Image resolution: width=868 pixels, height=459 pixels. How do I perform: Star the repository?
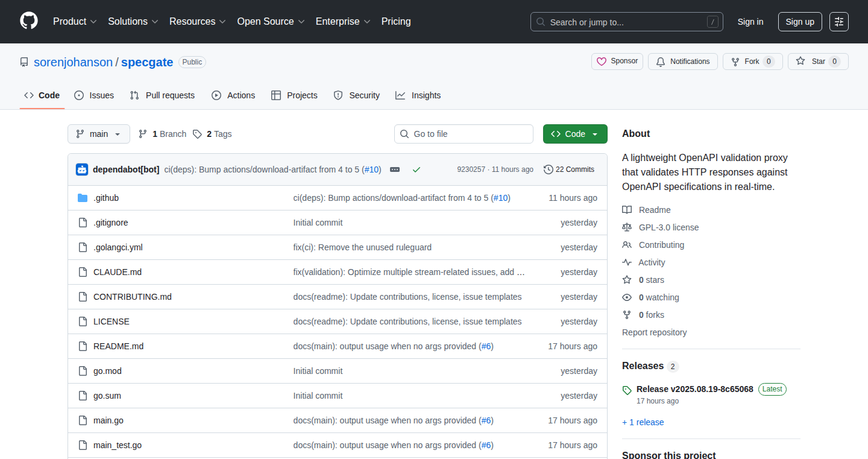[818, 62]
